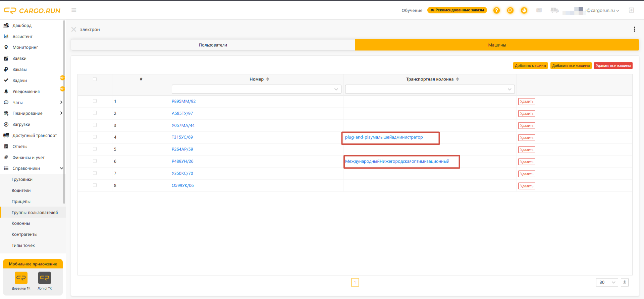Screen dimensions: 644x299
Task: Open the Логист ТК mobile app icon
Action: (x=45, y=278)
